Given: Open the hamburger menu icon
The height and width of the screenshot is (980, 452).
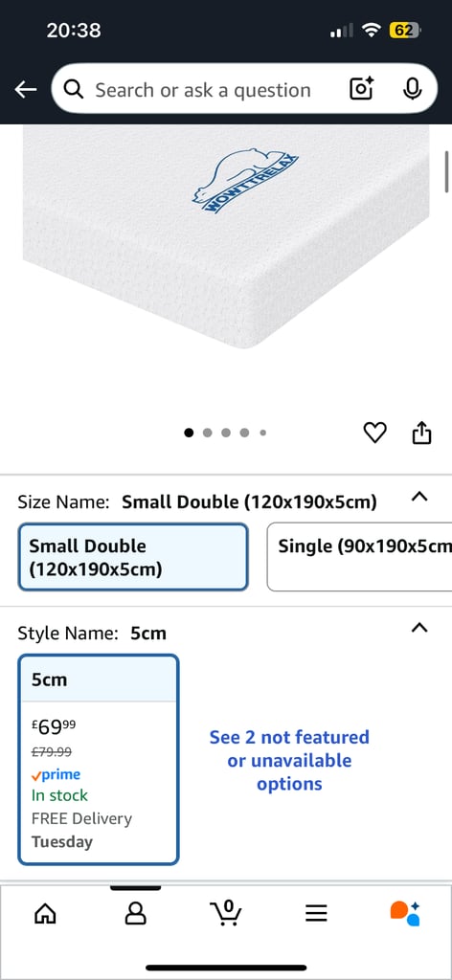Looking at the screenshot, I should point(316,914).
